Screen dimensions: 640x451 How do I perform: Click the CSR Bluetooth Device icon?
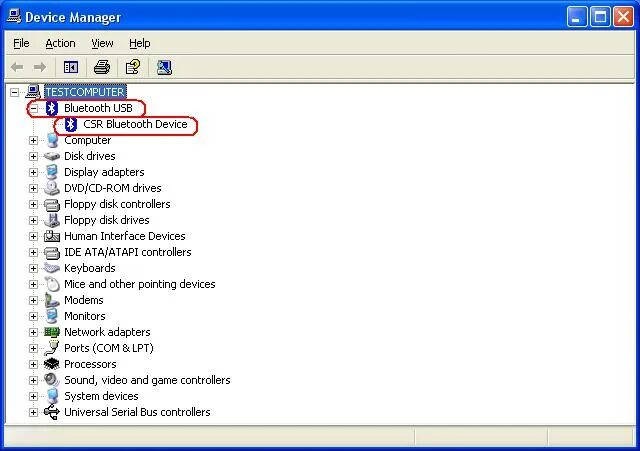tap(71, 124)
